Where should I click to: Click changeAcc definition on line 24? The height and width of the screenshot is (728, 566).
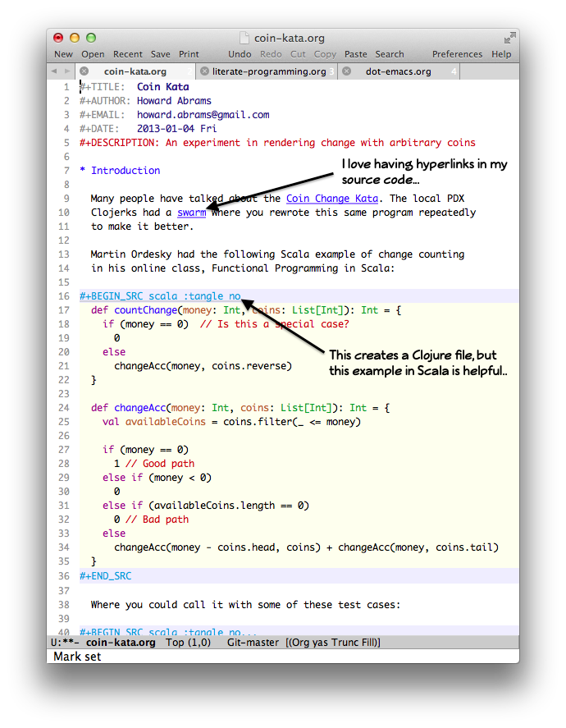point(139,408)
